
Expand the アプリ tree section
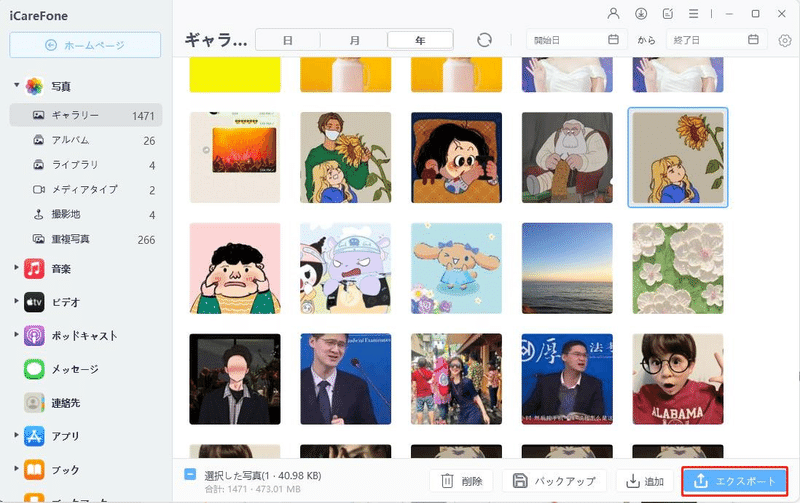[16, 435]
